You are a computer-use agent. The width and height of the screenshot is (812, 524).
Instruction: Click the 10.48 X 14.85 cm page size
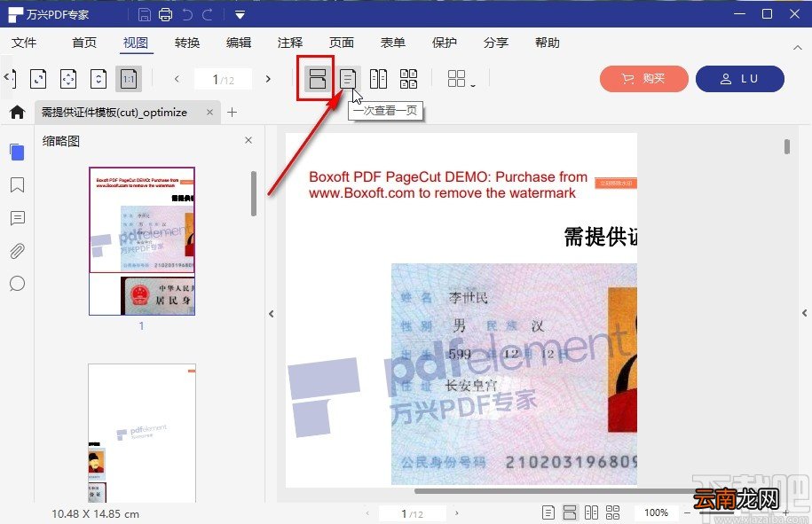[x=95, y=514]
